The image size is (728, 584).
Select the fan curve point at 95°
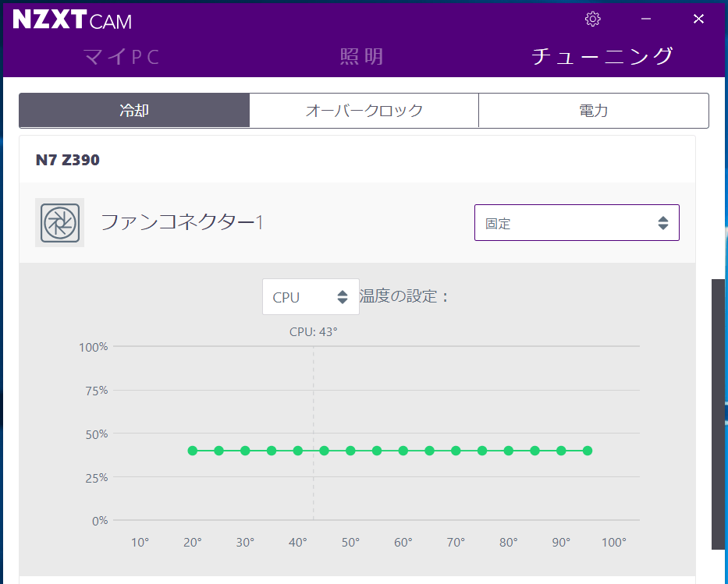click(x=588, y=451)
